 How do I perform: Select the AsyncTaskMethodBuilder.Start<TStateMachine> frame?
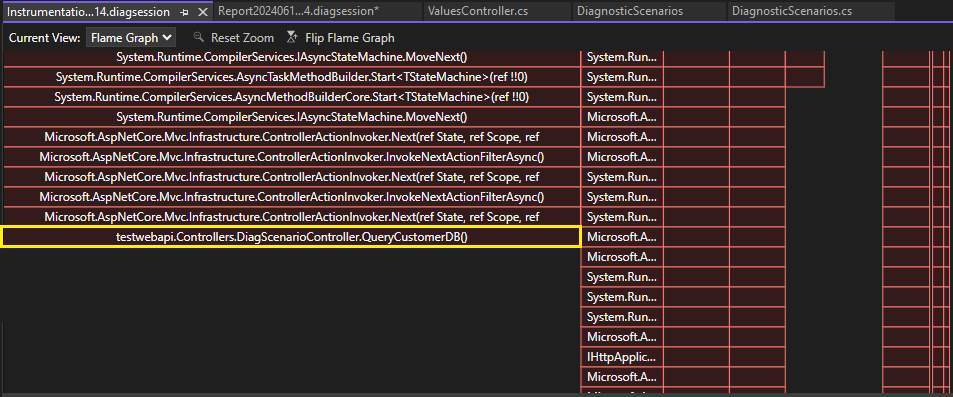tap(292, 77)
